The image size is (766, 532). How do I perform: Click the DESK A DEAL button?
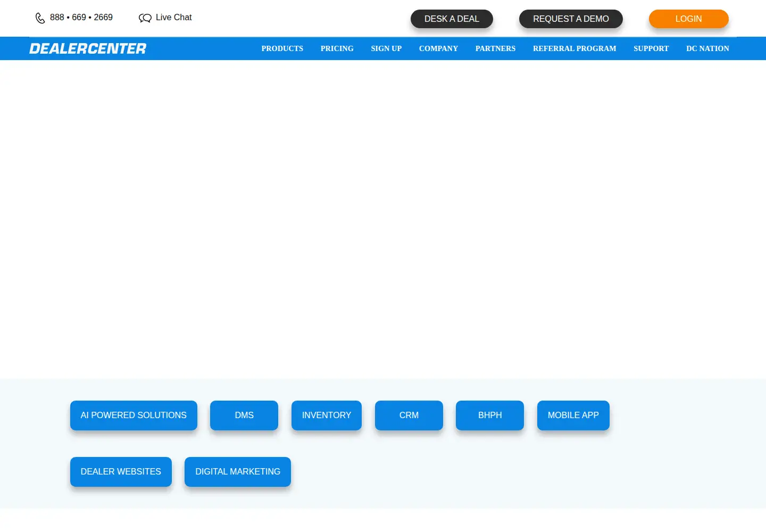tap(452, 19)
